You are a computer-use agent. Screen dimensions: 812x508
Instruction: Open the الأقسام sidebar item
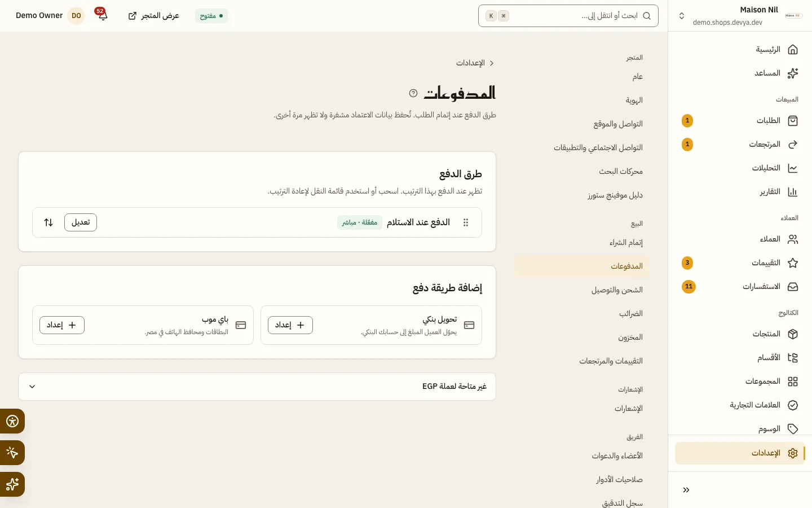(740, 358)
